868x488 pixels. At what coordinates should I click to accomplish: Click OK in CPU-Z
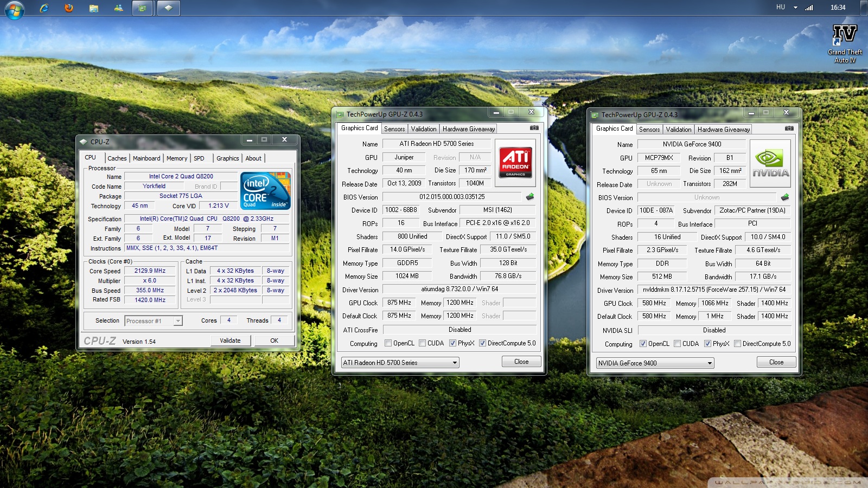click(275, 341)
